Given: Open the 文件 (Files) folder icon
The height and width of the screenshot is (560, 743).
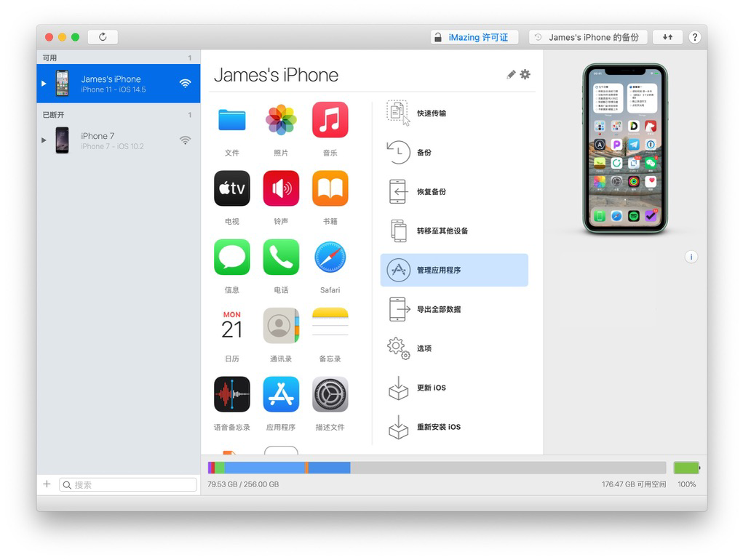Looking at the screenshot, I should click(231, 120).
